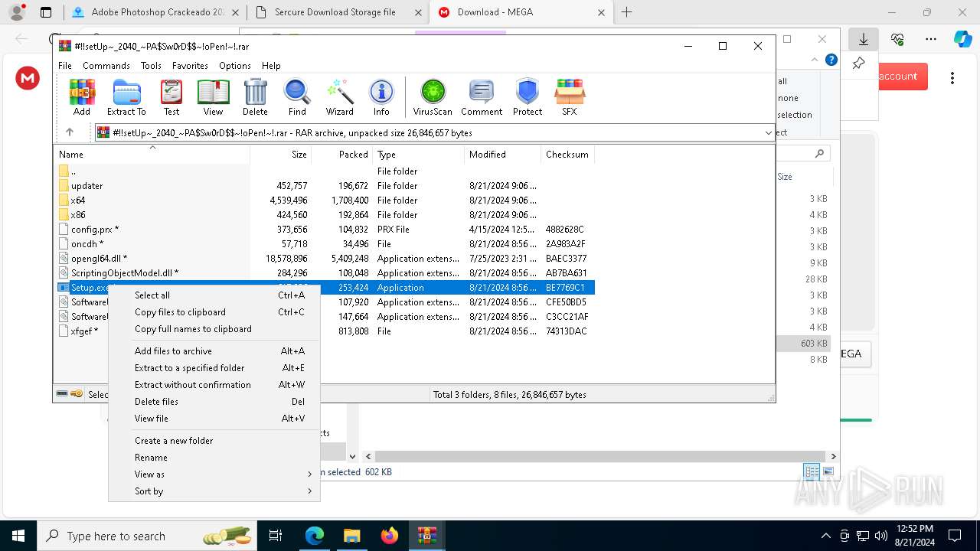Open the Find magnifier tool
980x551 pixels.
[297, 97]
